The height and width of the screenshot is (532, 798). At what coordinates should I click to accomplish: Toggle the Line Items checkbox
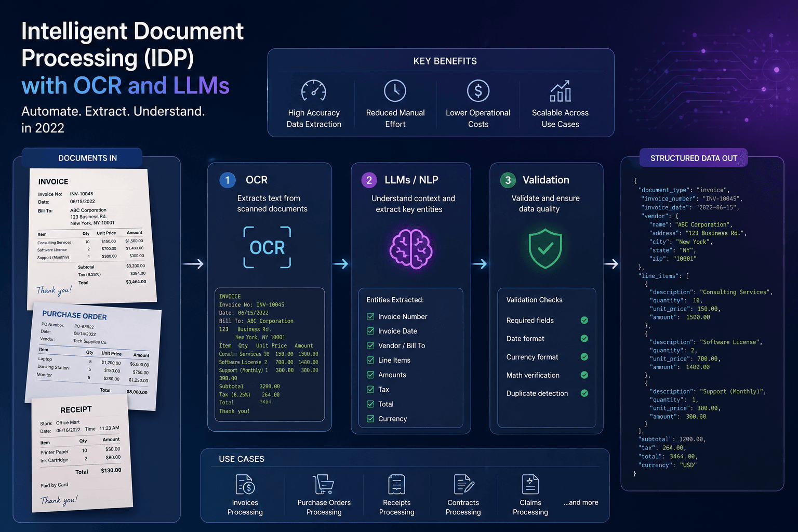pos(370,360)
